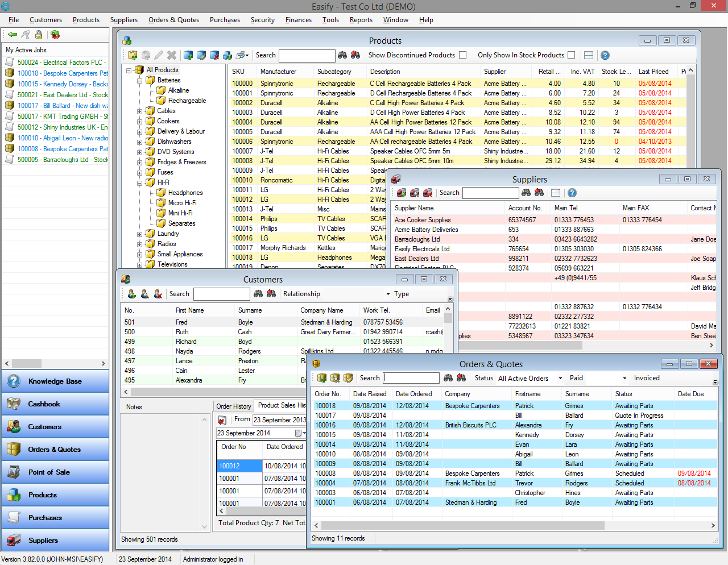
Task: Switch to Order History tab
Action: click(x=233, y=406)
